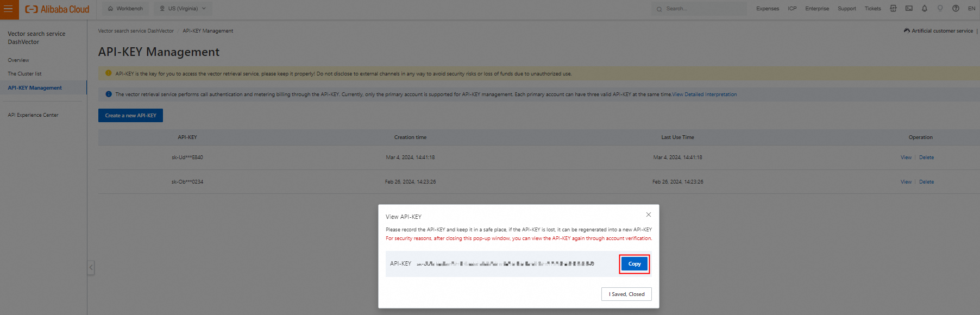Viewport: 980px width, 315px height.
Task: Click the blue info icon in banner
Action: tap(108, 94)
